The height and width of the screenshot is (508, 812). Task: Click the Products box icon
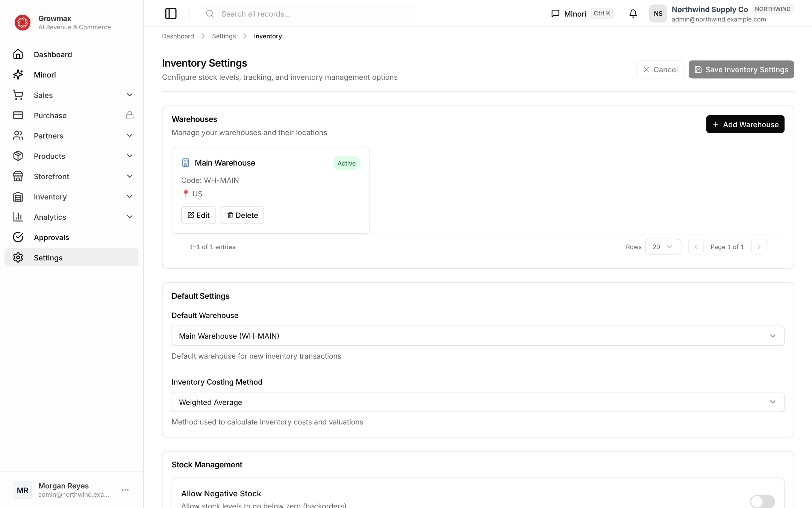click(x=18, y=156)
